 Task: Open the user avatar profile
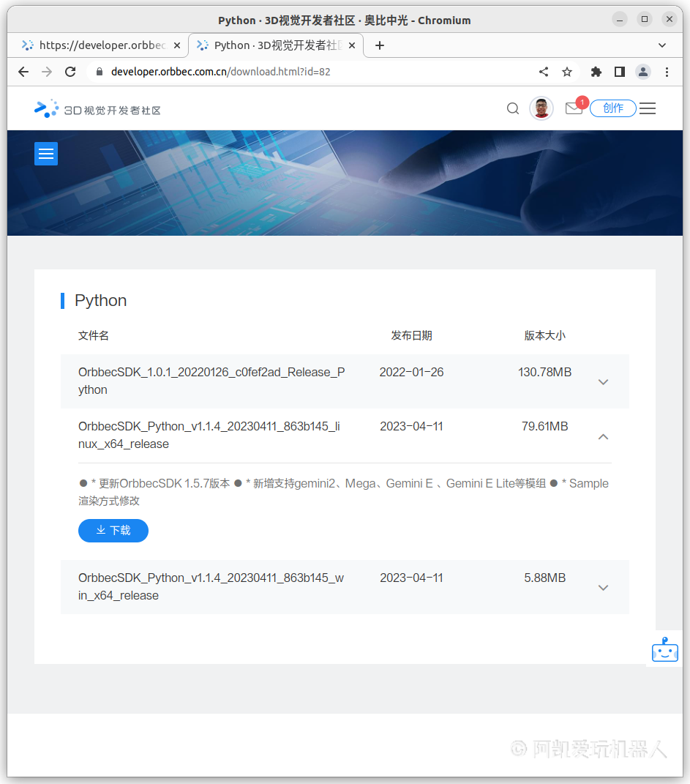tap(541, 108)
